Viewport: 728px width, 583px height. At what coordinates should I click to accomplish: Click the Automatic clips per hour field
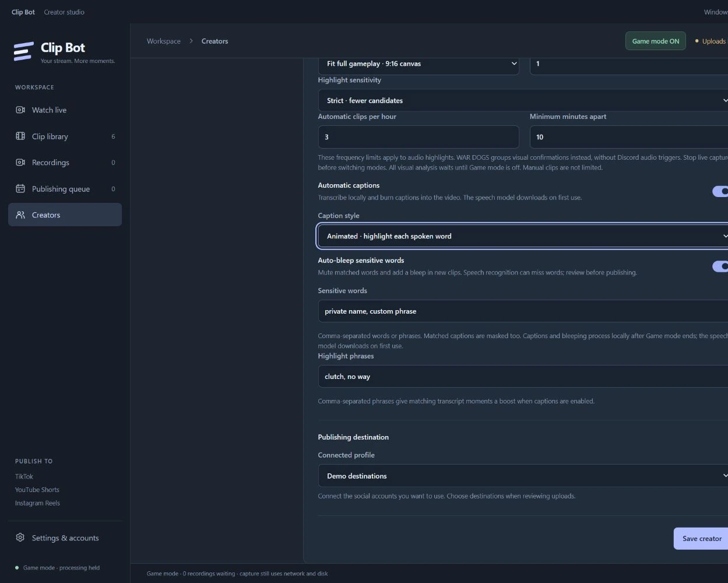click(x=418, y=137)
